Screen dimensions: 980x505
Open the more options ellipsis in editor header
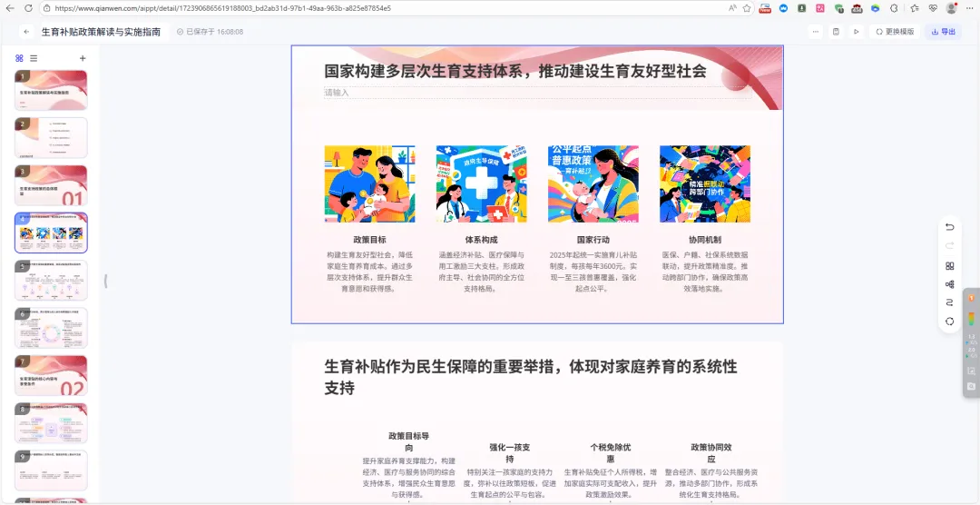[x=815, y=32]
